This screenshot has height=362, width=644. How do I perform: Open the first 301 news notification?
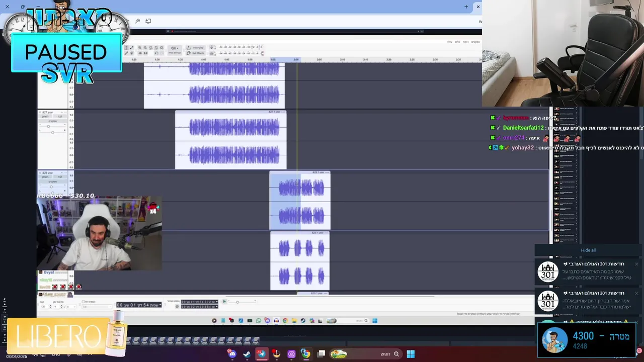tap(588, 271)
